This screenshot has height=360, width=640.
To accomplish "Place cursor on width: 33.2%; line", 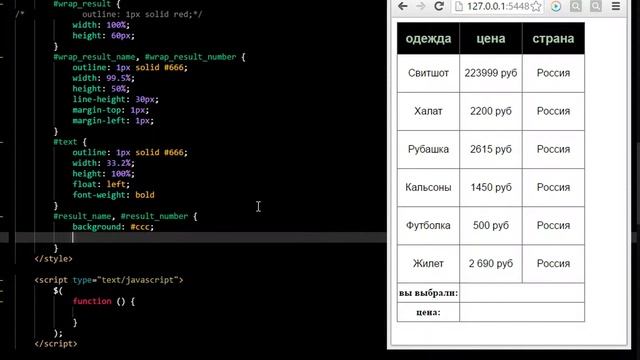I will click(x=103, y=163).
